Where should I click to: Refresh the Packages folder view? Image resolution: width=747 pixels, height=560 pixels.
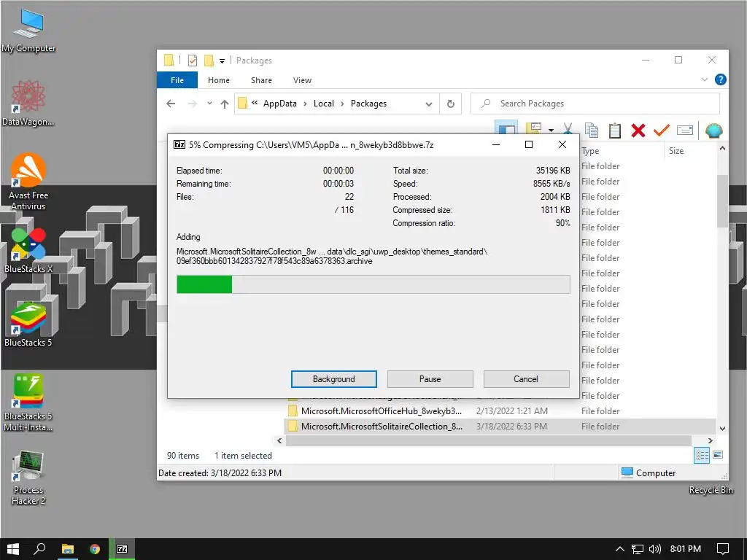pyautogui.click(x=450, y=104)
